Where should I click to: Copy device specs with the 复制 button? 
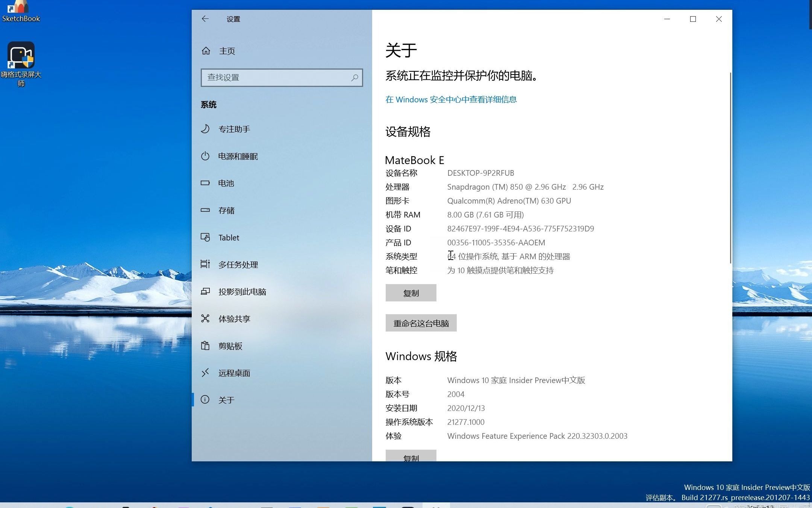click(411, 293)
